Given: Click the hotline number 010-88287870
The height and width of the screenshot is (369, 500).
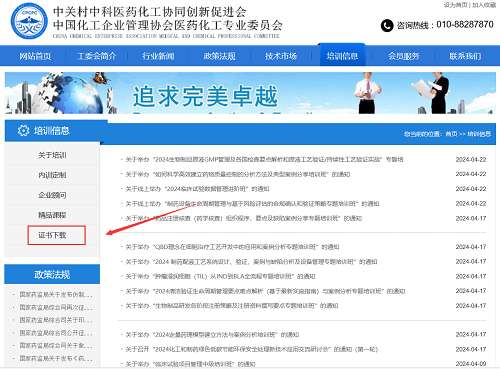Looking at the screenshot, I should [x=465, y=25].
